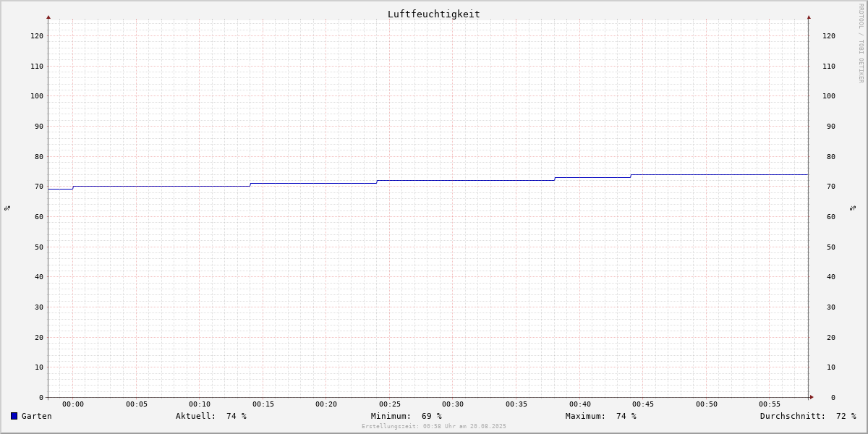The height and width of the screenshot is (434, 868).
Task: Click the 50 label on left Y-axis
Action: (39, 247)
